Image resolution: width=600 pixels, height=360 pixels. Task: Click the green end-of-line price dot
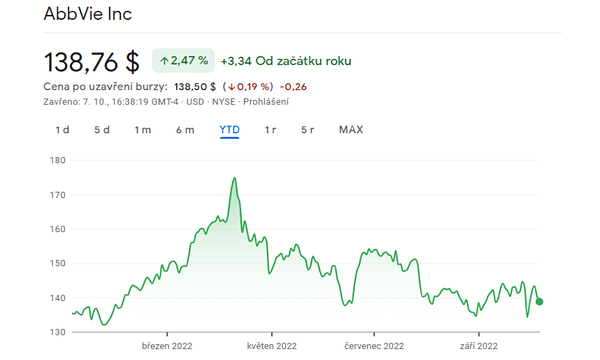click(539, 302)
